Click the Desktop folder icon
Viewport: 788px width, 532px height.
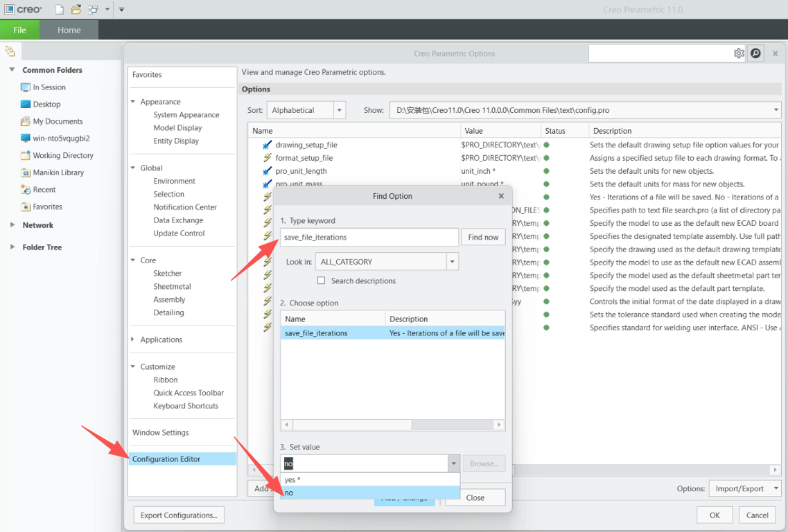click(x=25, y=104)
